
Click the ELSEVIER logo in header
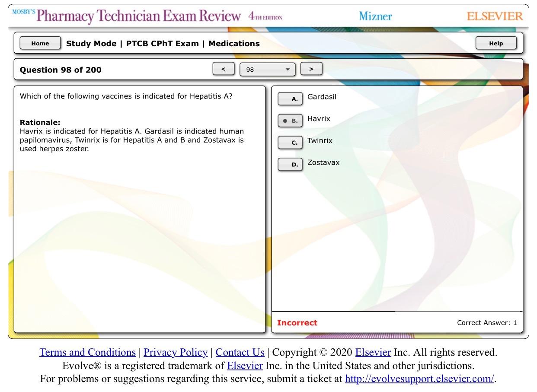click(495, 16)
